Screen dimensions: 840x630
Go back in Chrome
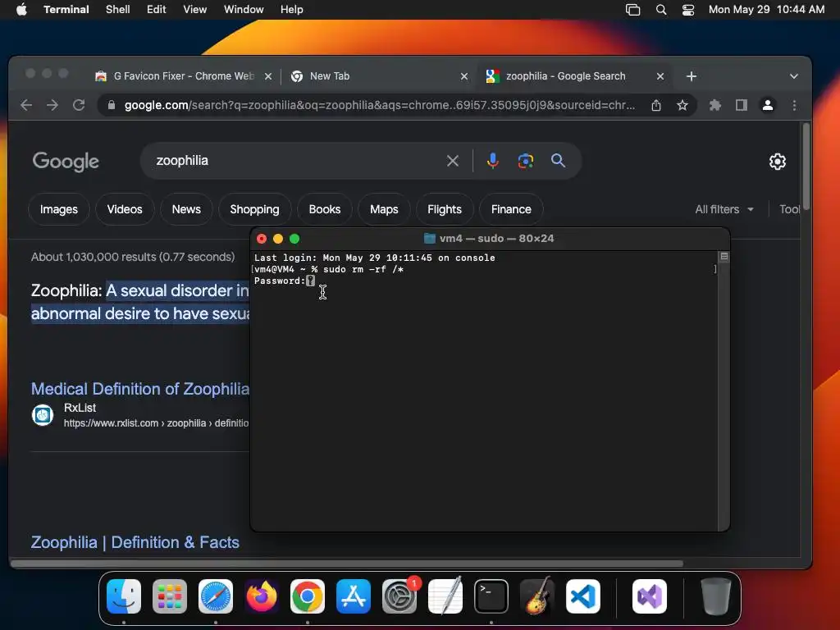pos(26,105)
